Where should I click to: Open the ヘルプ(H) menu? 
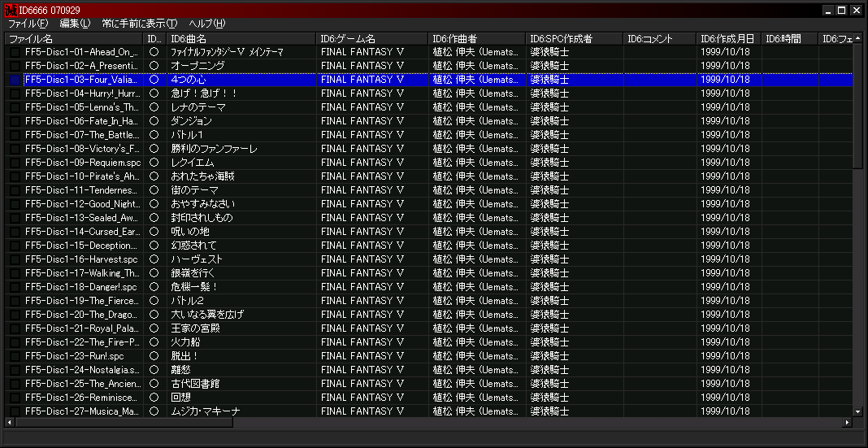coord(207,24)
